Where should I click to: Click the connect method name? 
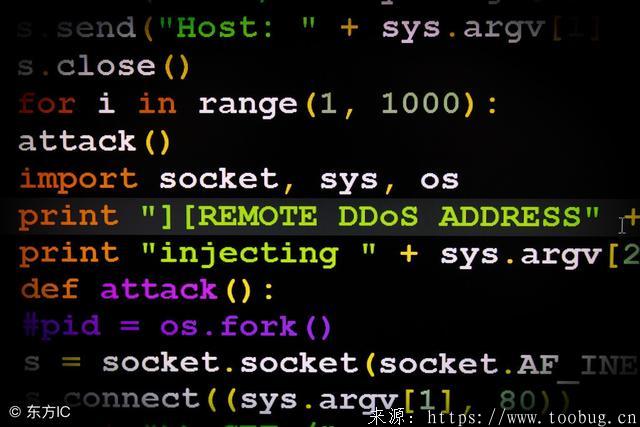[x=131, y=399]
